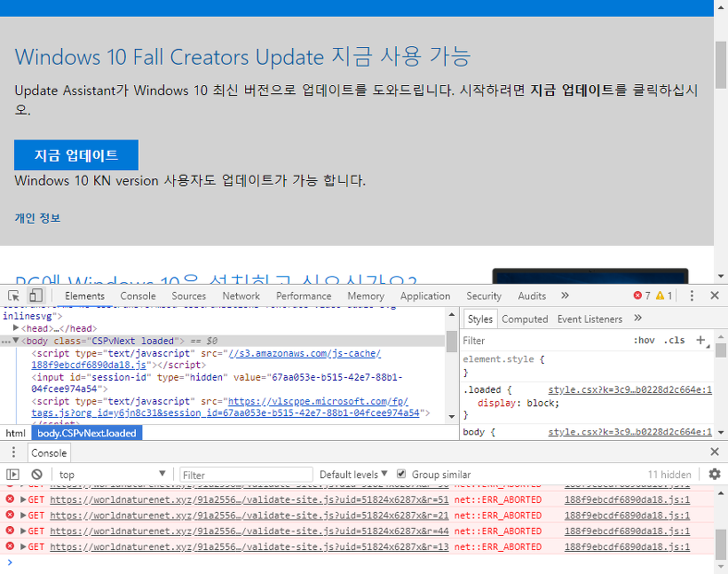Open the DevTools three-dot customize menu

pyautogui.click(x=692, y=295)
